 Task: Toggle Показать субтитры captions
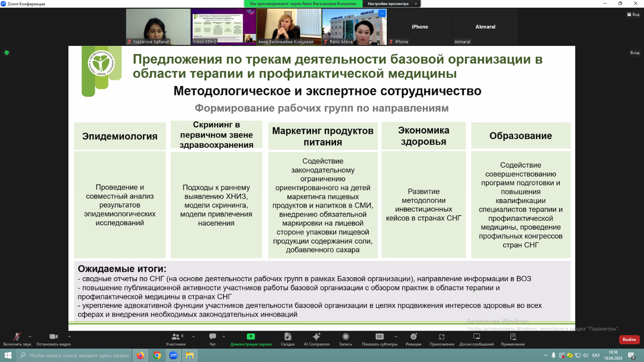[379, 339]
